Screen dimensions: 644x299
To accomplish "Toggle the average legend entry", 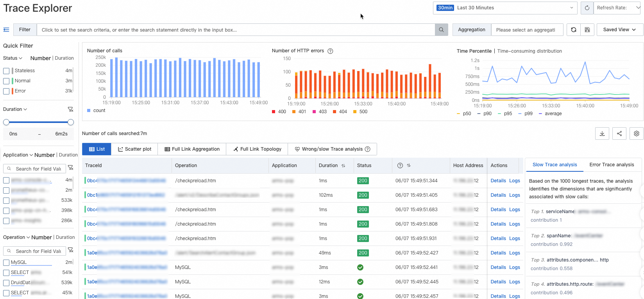I will (x=550, y=114).
